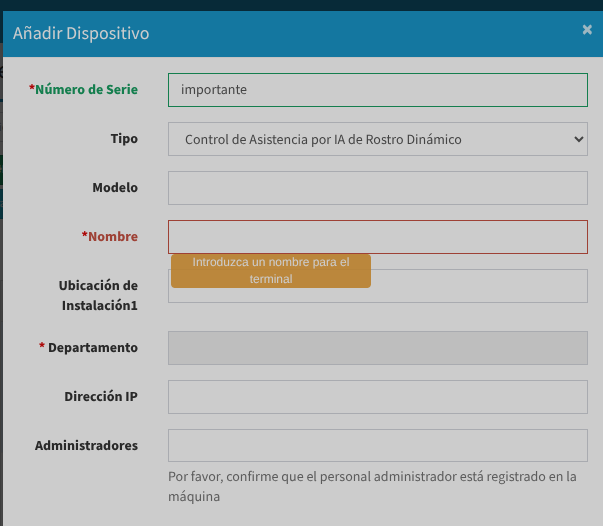The image size is (603, 526).
Task: Click the green Número de Serie label
Action: [x=86, y=90]
